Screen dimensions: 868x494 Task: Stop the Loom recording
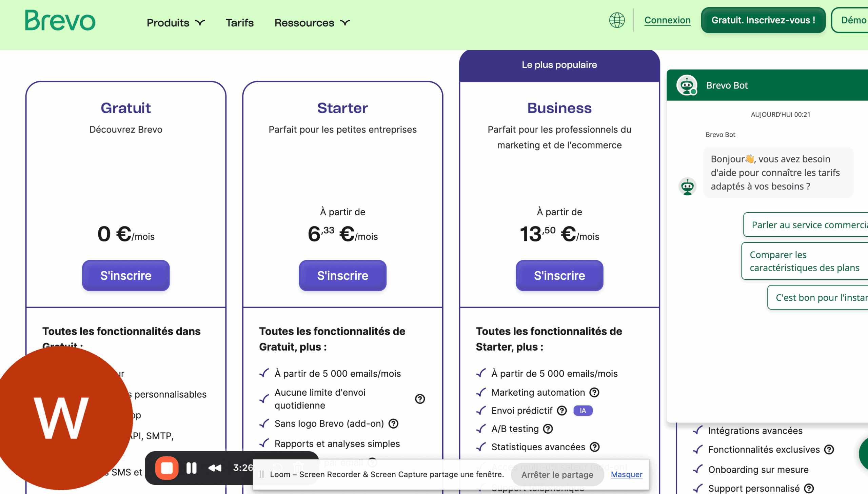tap(166, 468)
